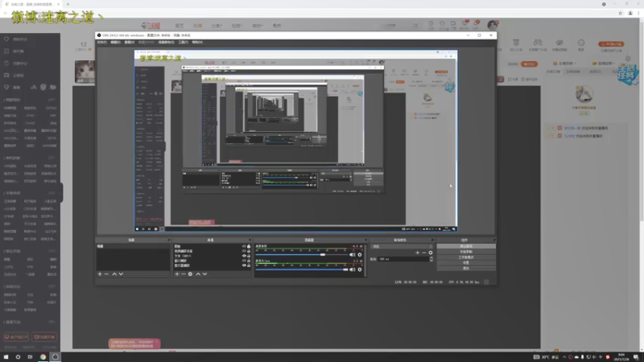Remove selected scene with the Scenes minus icon
644x362 pixels.
[x=107, y=274]
